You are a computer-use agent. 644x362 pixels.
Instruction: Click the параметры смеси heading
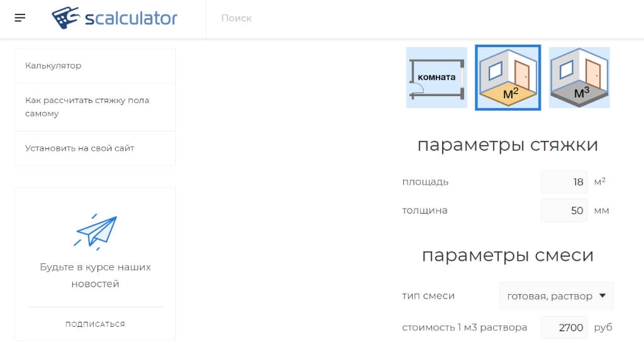pos(508,256)
